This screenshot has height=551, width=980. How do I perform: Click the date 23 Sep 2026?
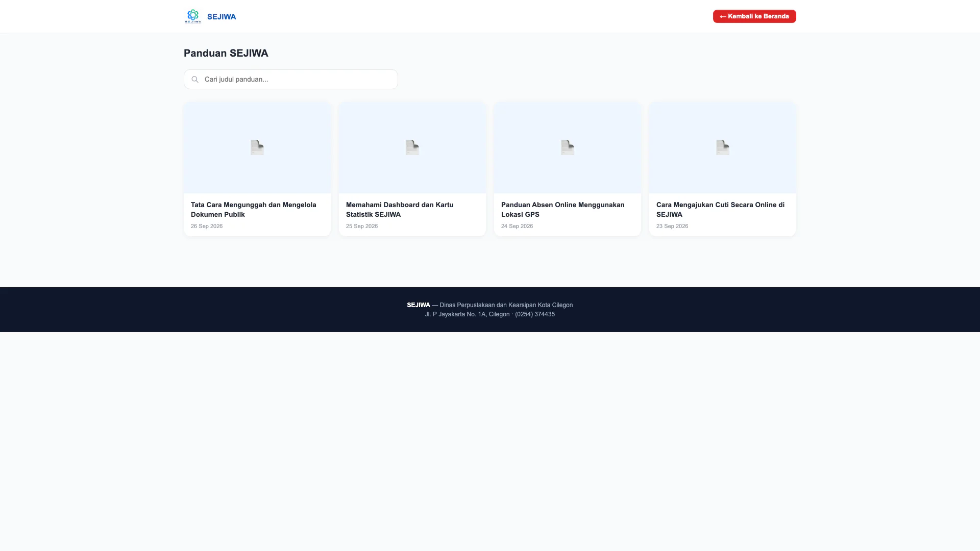(672, 226)
